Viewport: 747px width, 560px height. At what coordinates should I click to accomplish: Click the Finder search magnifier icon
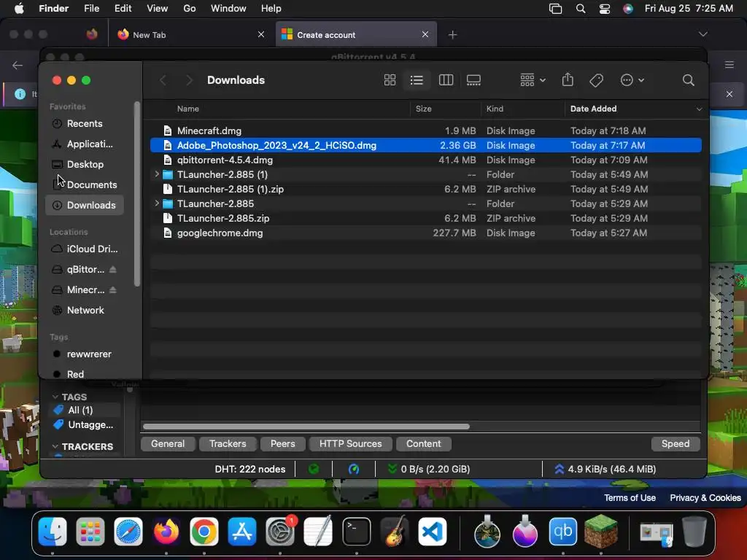point(688,80)
